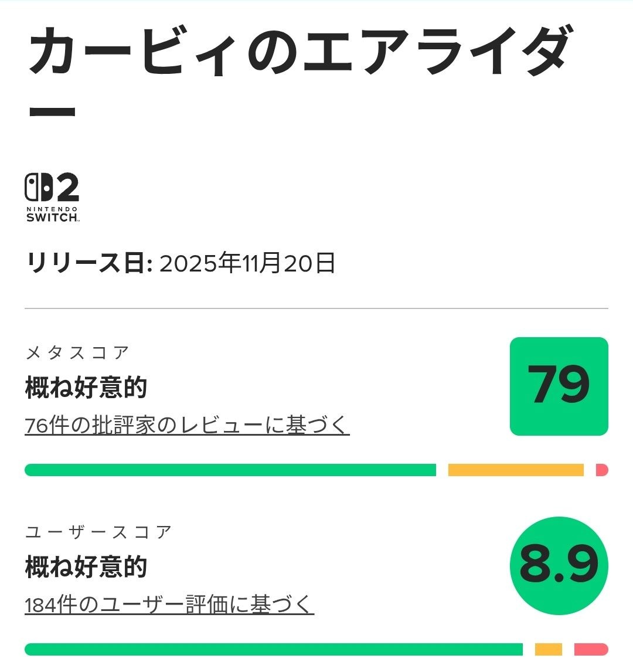Image resolution: width=633 pixels, height=672 pixels.
Task: Click the ユーザースコア heading label
Action: point(98,532)
